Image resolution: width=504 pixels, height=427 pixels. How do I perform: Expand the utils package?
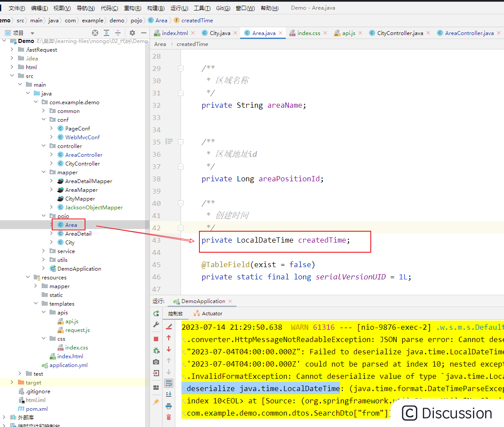point(44,260)
